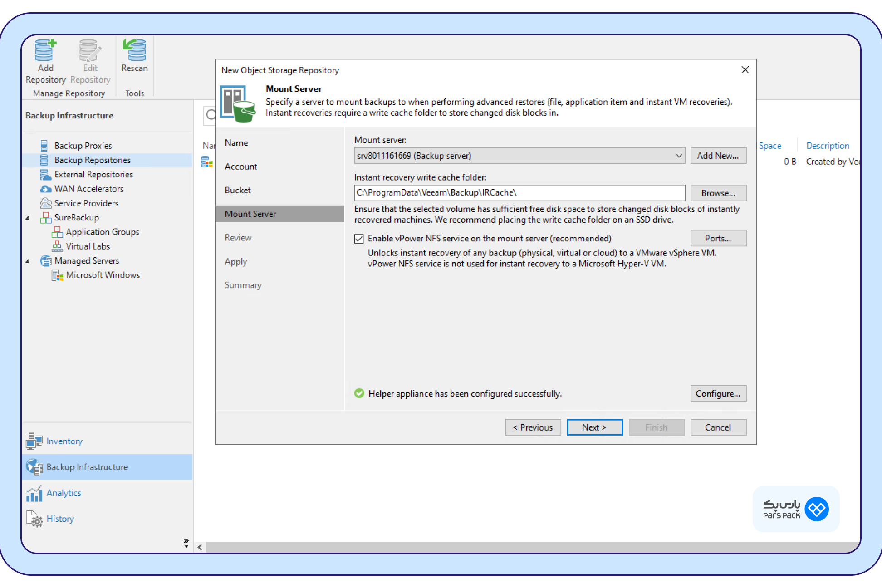
Task: Click the navigation pane overflow chevron
Action: pyautogui.click(x=186, y=543)
